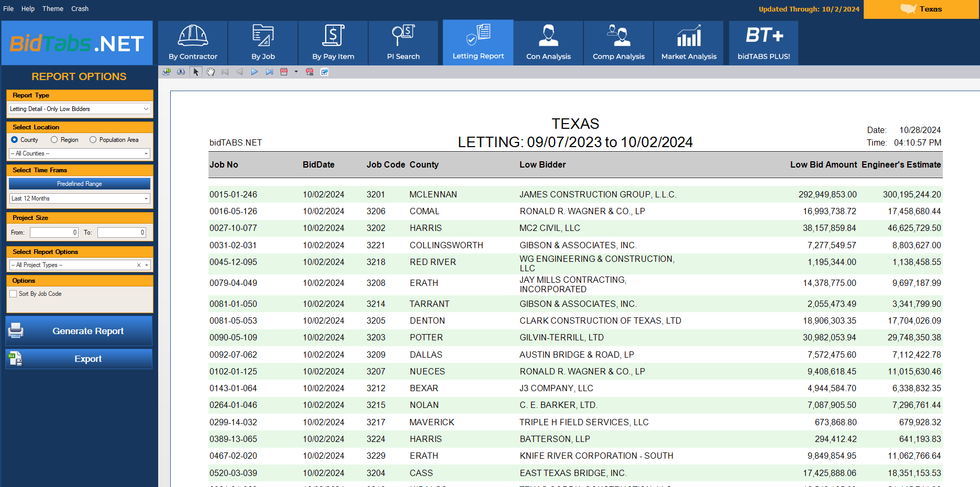Click job number 0015-01-246
The image size is (980, 487).
tap(233, 194)
